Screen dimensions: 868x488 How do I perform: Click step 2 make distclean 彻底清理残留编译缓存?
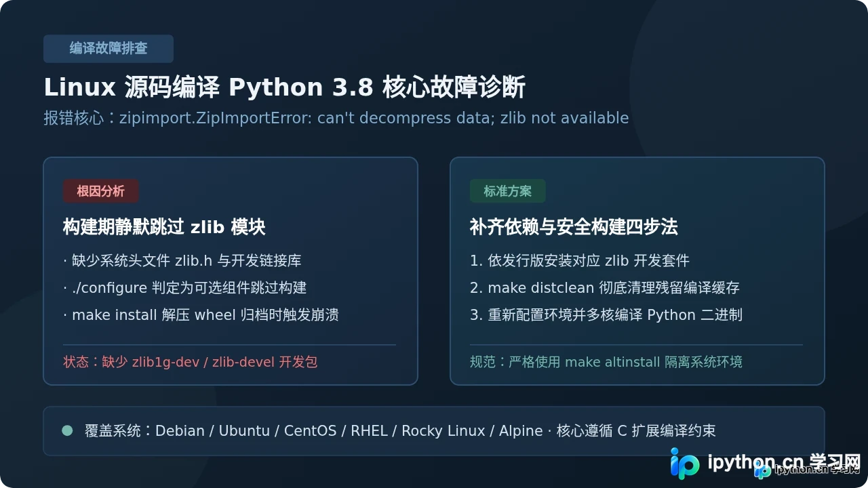point(605,287)
